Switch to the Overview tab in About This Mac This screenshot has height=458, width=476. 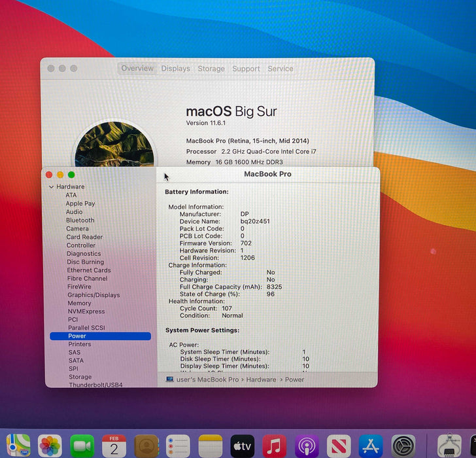(137, 68)
